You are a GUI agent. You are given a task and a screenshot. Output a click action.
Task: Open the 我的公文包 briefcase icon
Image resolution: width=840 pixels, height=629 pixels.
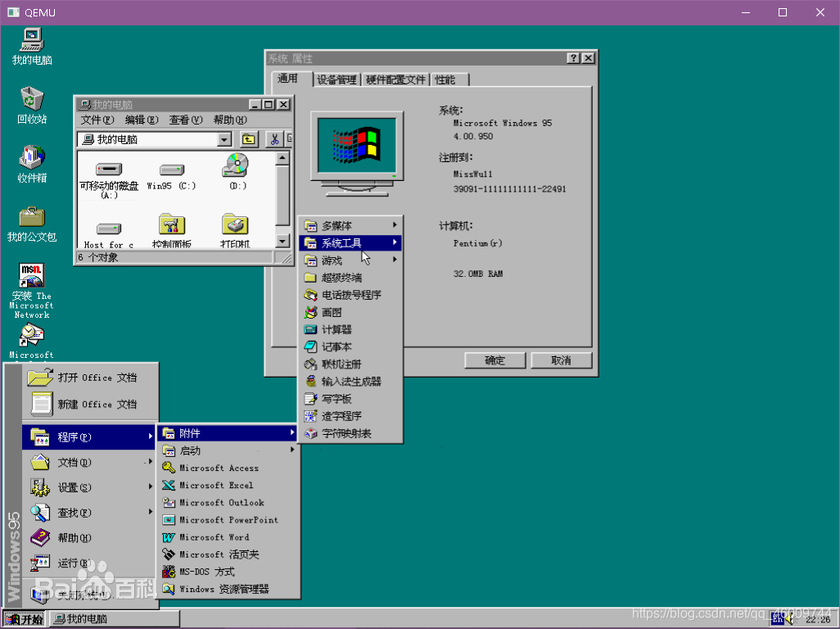tap(32, 224)
